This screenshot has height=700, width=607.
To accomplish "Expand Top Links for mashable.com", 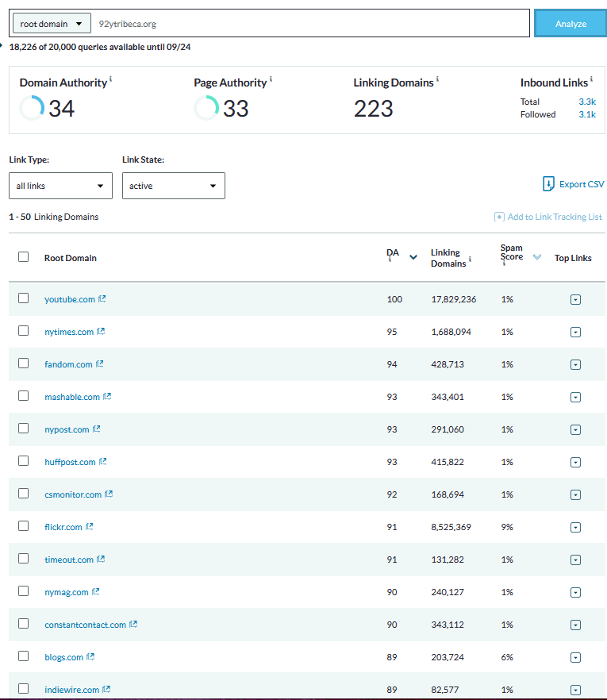I will pos(576,398).
